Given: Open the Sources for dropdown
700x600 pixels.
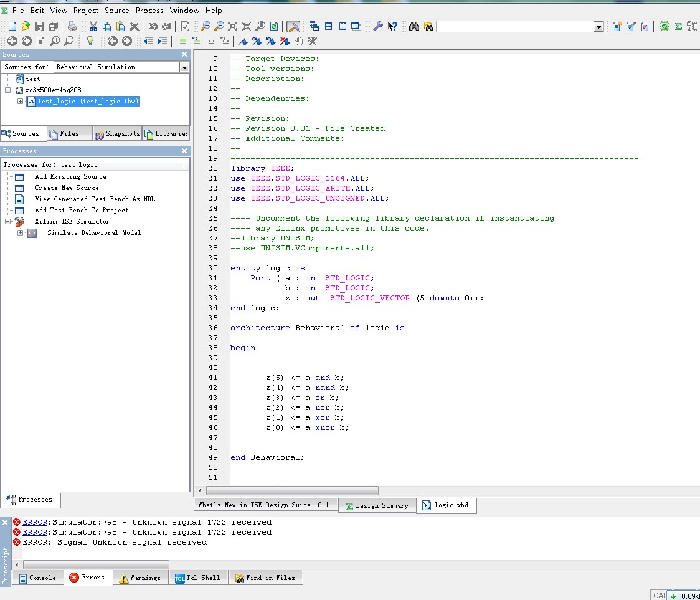Looking at the screenshot, I should point(184,67).
